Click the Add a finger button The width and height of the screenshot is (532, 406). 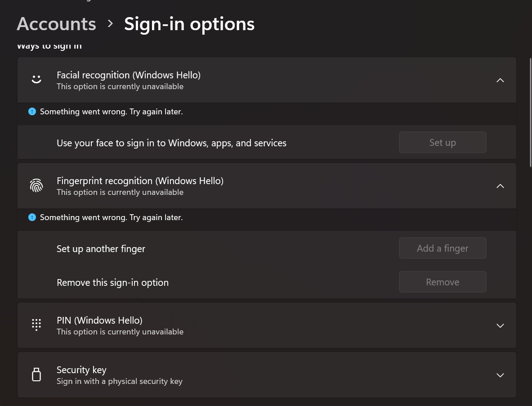tap(443, 248)
